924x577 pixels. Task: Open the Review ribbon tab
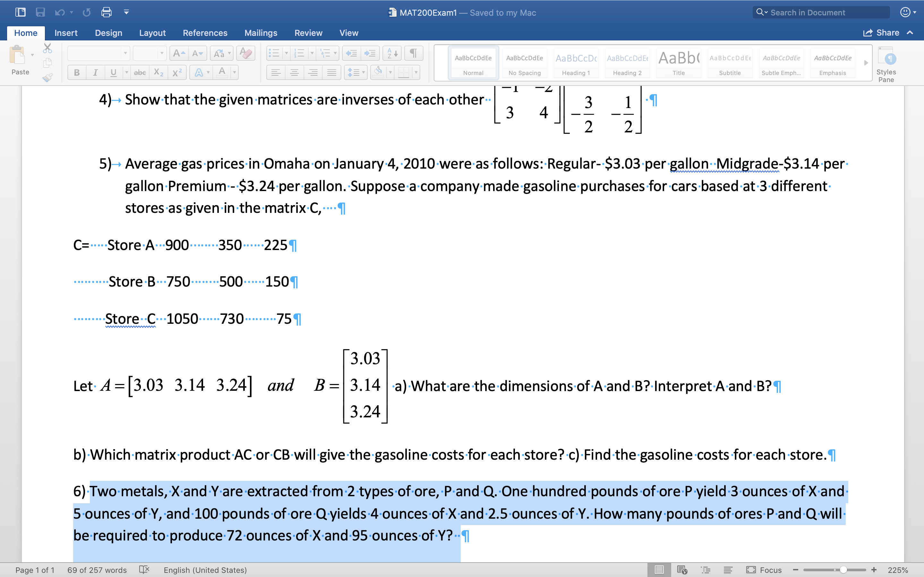tap(309, 33)
